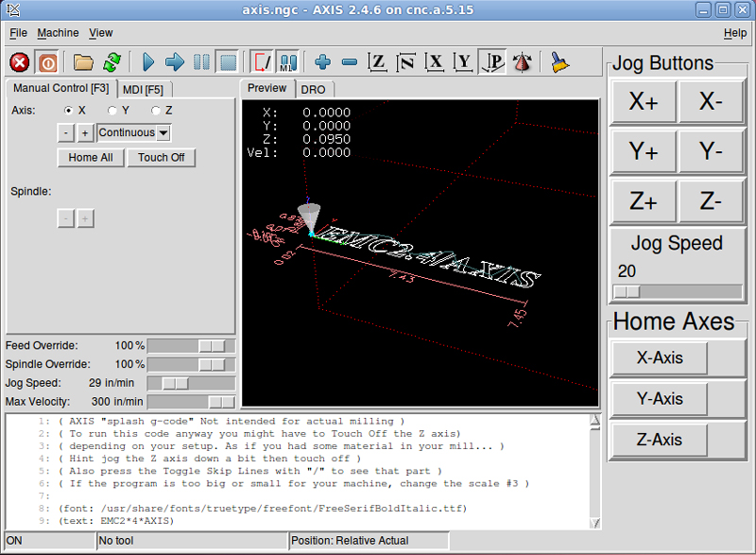Toggle machine power icon
This screenshot has height=555, width=756.
click(47, 62)
